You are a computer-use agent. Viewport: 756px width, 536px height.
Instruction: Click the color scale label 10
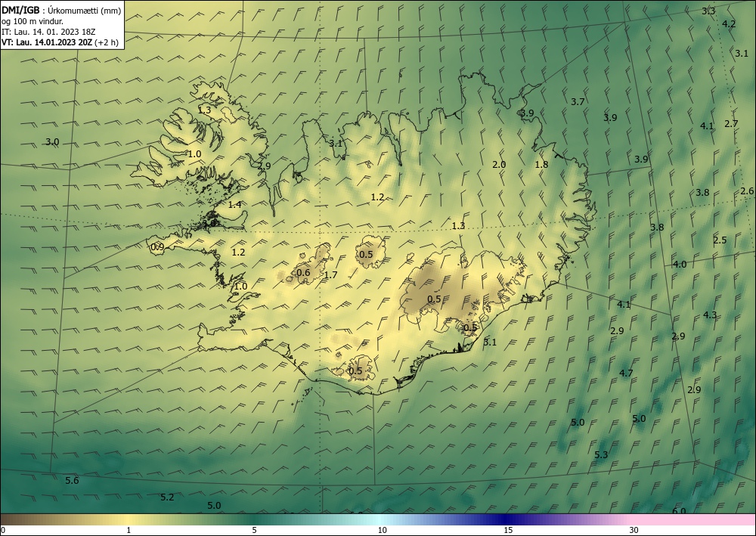point(382,530)
